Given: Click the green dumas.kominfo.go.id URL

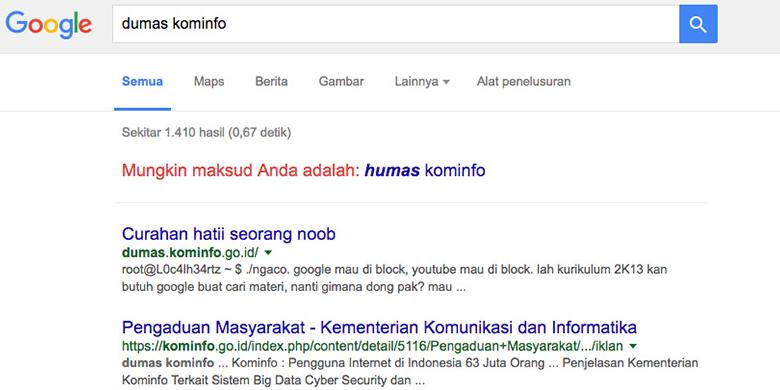Looking at the screenshot, I should (x=190, y=253).
